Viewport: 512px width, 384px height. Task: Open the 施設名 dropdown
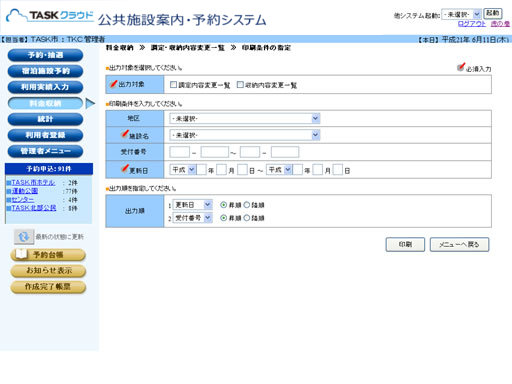pos(245,135)
